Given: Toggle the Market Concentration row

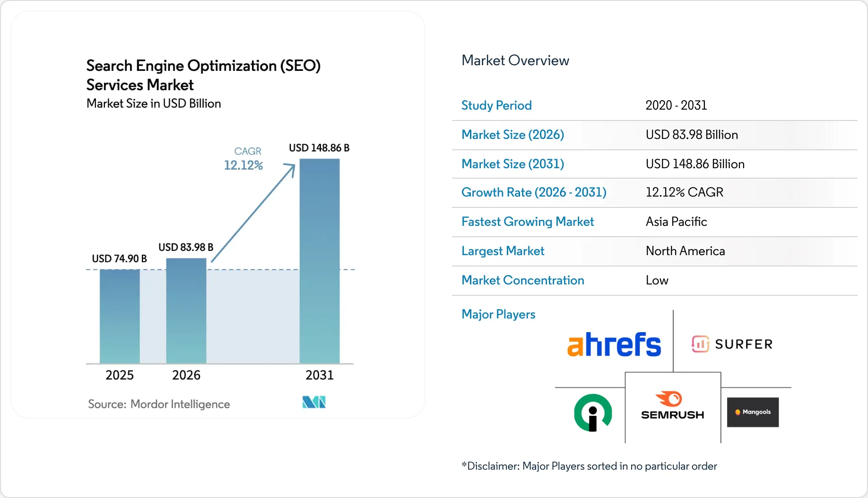Looking at the screenshot, I should coord(522,280).
